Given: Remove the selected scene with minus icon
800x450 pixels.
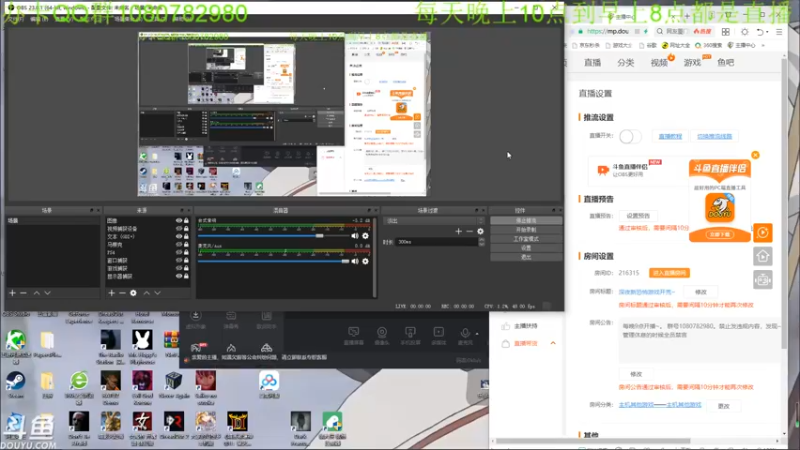Looking at the screenshot, I should click(23, 293).
